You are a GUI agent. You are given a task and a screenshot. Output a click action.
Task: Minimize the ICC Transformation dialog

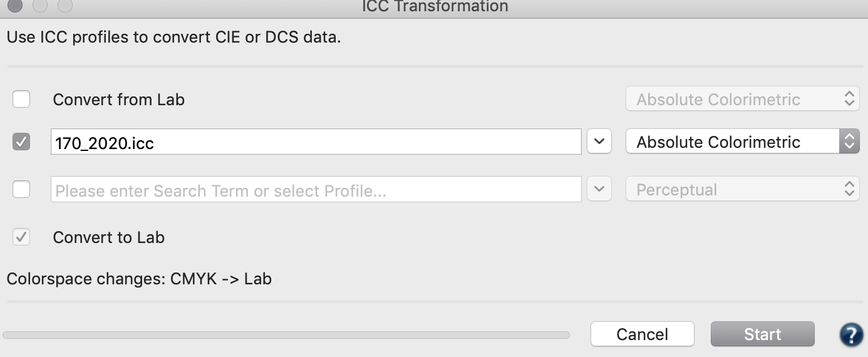coord(40,6)
